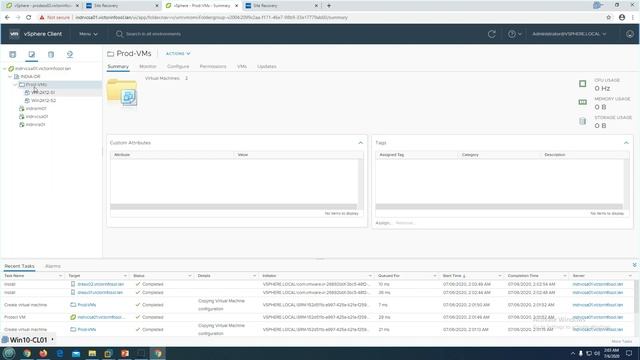This screenshot has height=360, width=640.
Task: Click the search all environments field
Action: 153,34
